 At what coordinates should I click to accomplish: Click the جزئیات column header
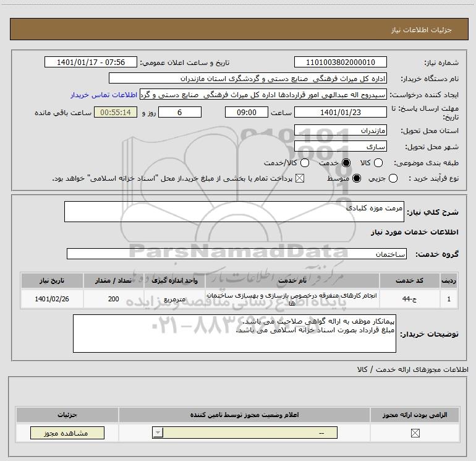pos(67,415)
